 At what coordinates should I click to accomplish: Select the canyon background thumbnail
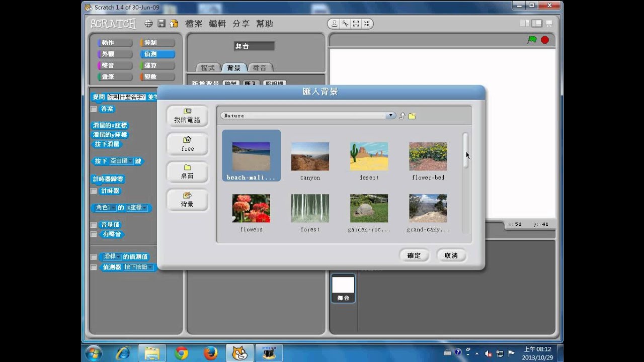[x=310, y=156]
